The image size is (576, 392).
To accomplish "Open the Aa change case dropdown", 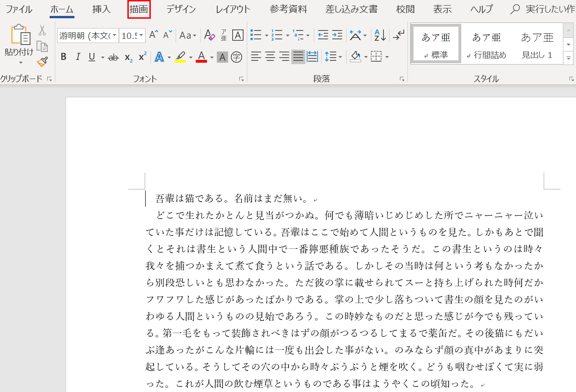I will pos(188,35).
